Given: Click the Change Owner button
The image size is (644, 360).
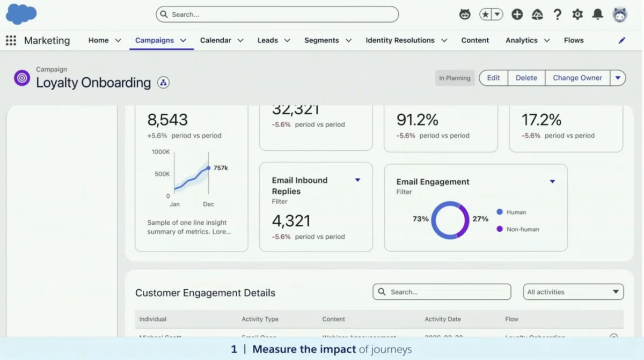Looking at the screenshot, I should 577,78.
